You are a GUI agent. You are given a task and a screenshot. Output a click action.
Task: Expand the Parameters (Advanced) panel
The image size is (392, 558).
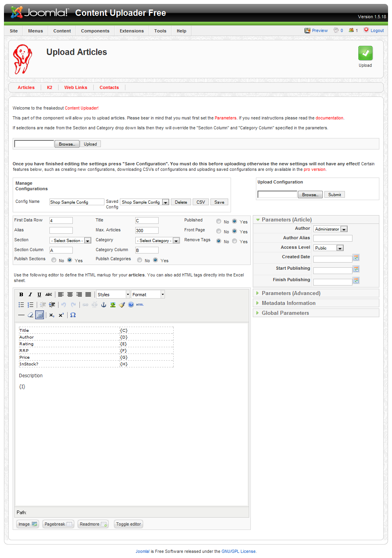click(316, 293)
